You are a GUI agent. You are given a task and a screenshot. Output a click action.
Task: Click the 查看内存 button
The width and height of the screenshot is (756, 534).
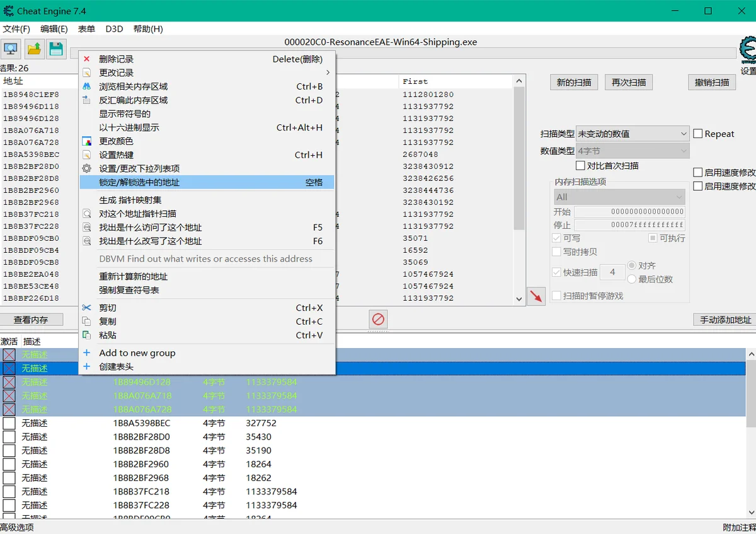pyautogui.click(x=31, y=320)
